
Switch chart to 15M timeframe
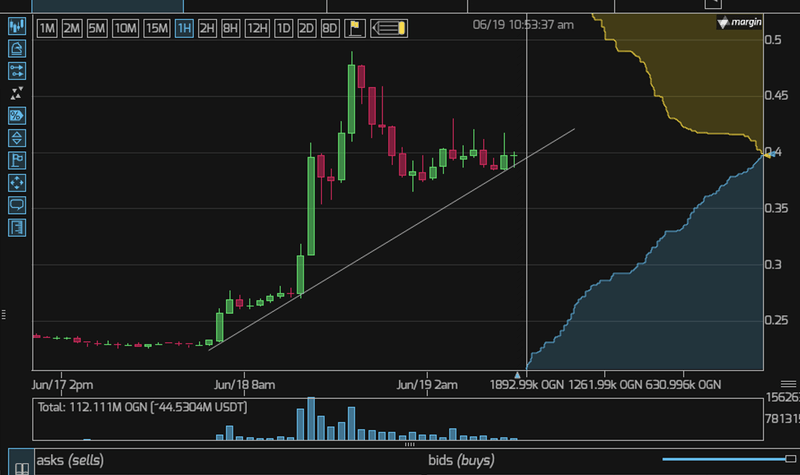(x=156, y=28)
